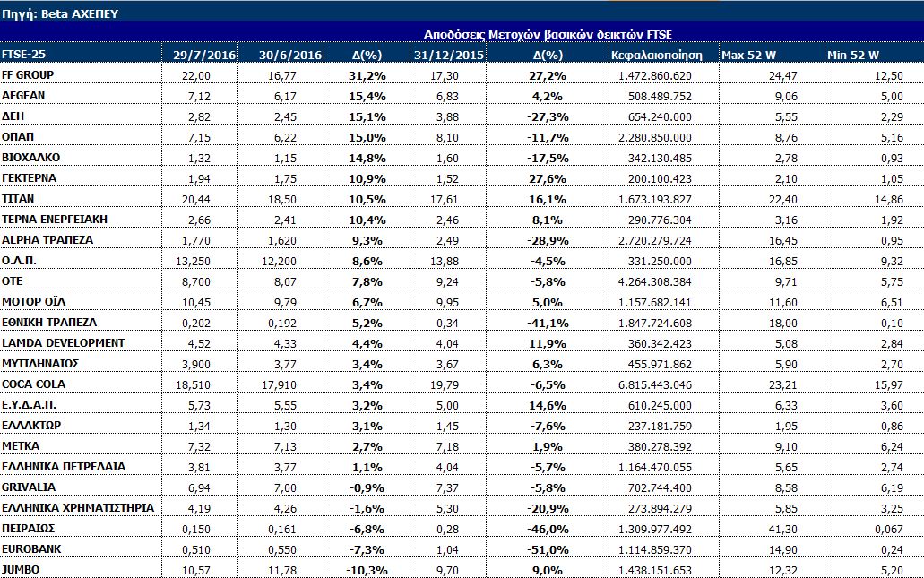Select the 31/12/2015 column header
Image resolution: width=924 pixels, height=578 pixels.
[453, 56]
